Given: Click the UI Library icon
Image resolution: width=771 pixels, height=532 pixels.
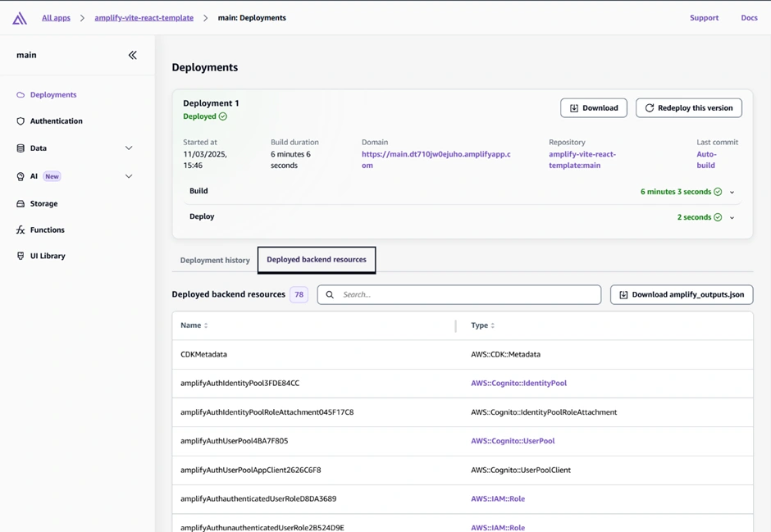Looking at the screenshot, I should [21, 256].
